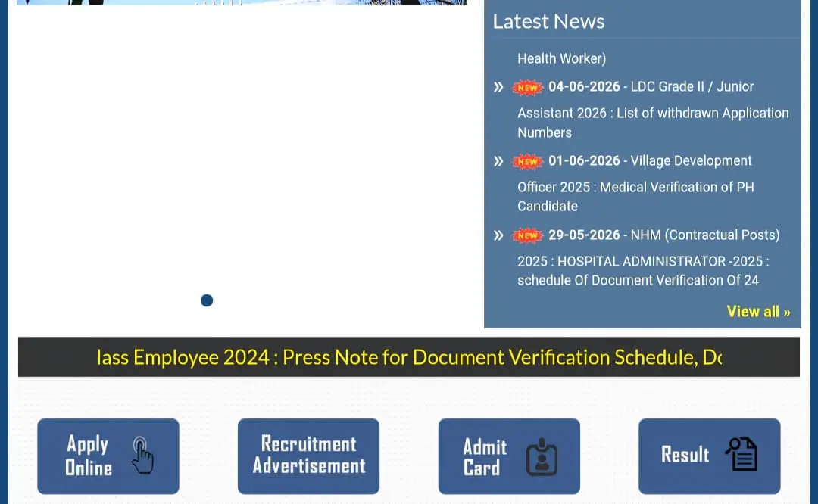
Task: Open Village Development Officer medical verification news
Action: coord(635,183)
